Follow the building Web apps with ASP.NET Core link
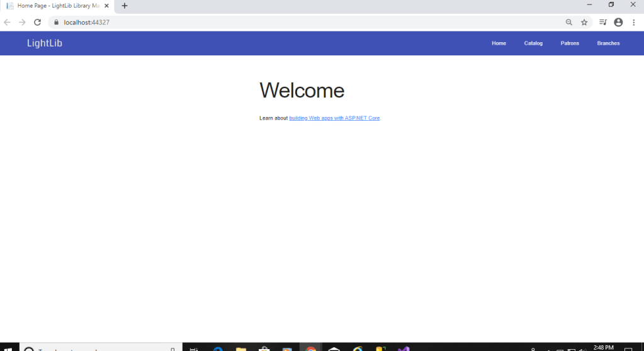Viewport: 644px width, 351px height. [334, 118]
